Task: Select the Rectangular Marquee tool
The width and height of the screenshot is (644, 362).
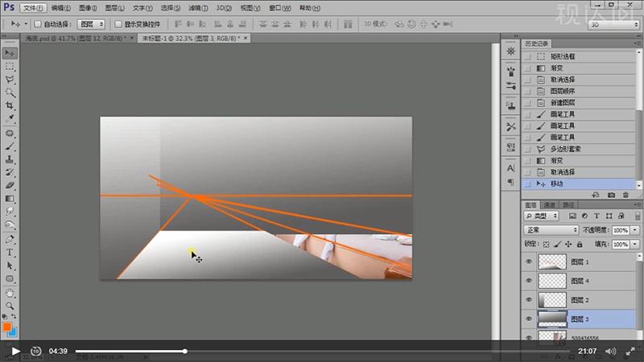Action: coord(10,67)
